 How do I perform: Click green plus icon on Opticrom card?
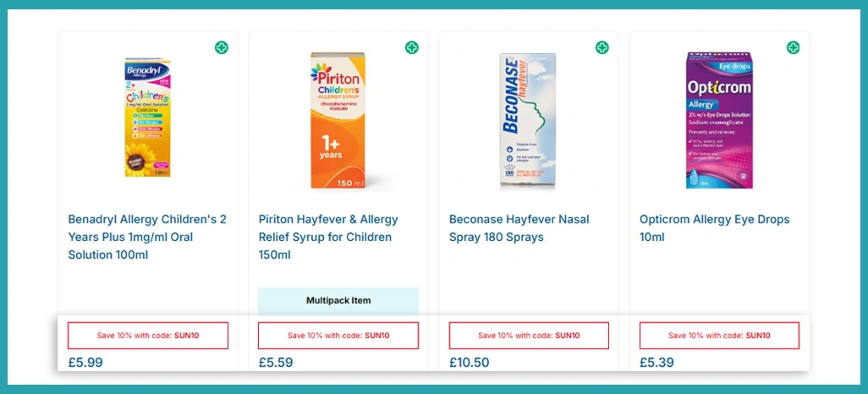(x=794, y=47)
